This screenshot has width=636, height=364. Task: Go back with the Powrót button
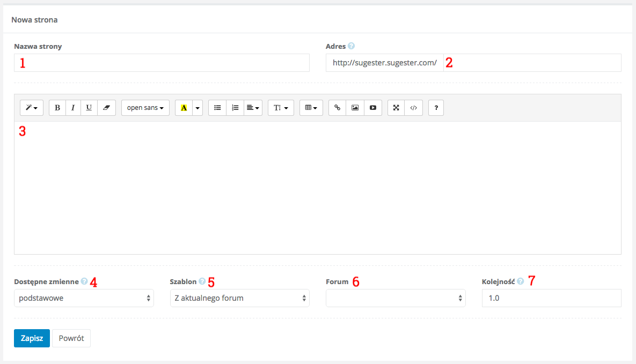click(x=71, y=338)
